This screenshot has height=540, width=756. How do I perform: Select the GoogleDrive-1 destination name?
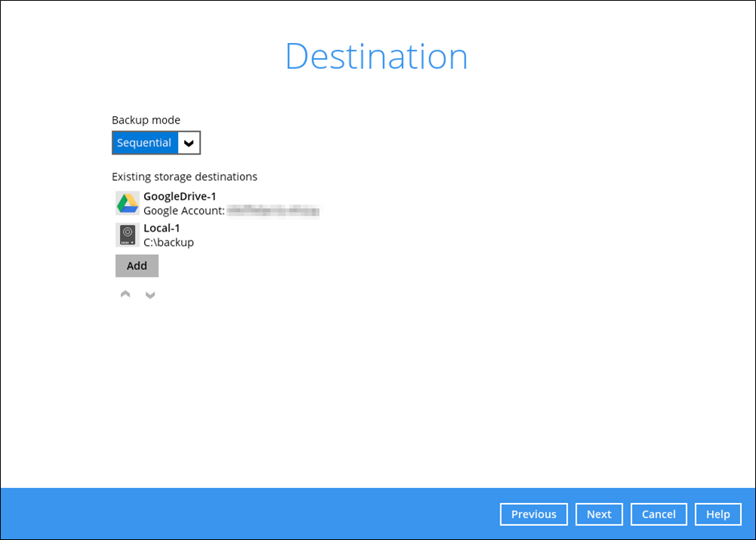point(180,196)
